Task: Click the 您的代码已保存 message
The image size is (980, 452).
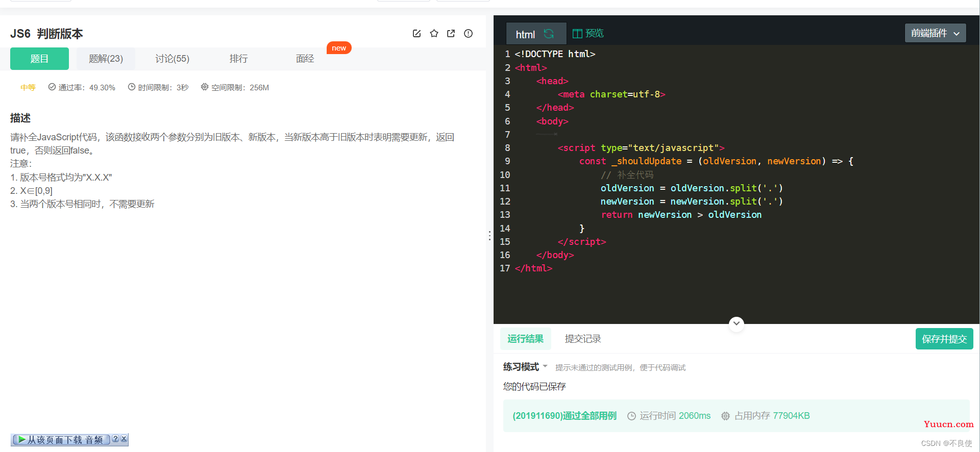Action: (534, 387)
